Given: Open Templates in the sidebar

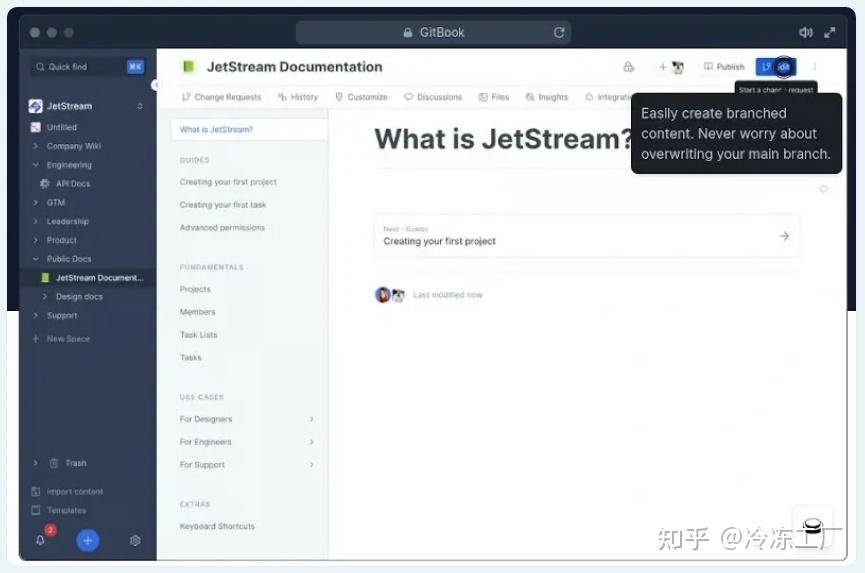Looking at the screenshot, I should [x=59, y=510].
